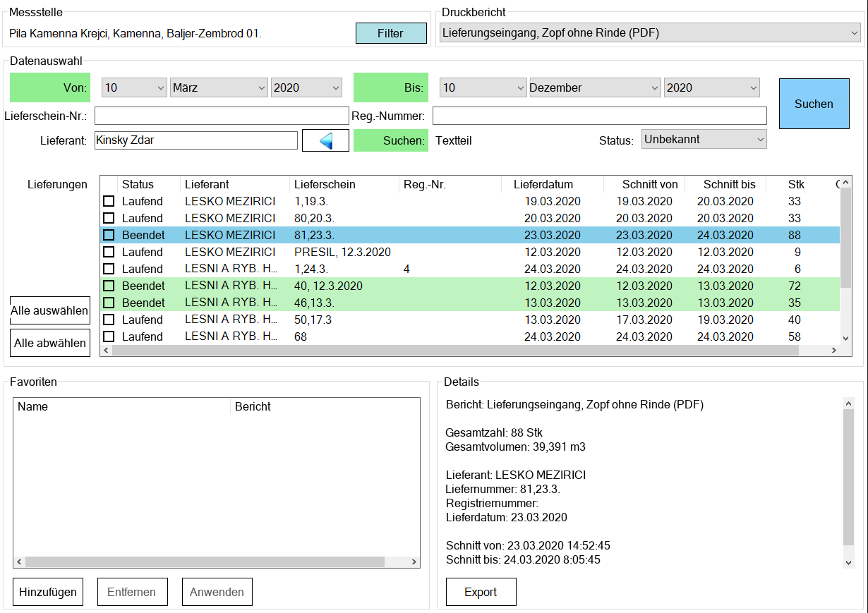This screenshot has width=868, height=613.
Task: Sort by the Lieferdatum column header
Action: 553,184
